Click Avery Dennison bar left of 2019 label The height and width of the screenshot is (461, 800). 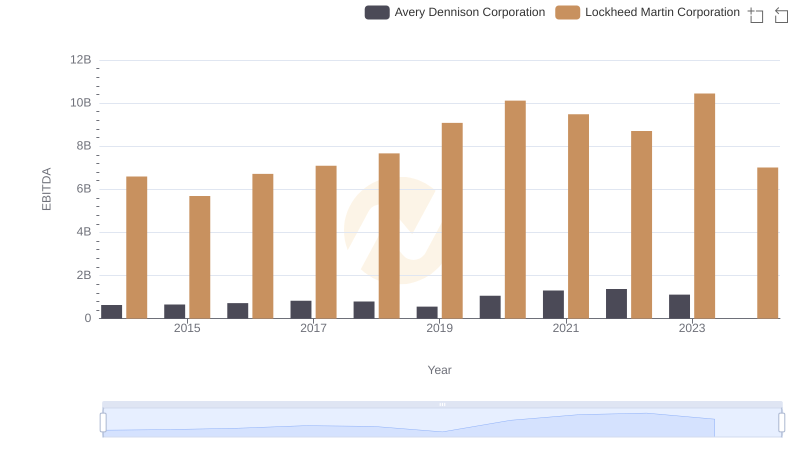pos(427,313)
